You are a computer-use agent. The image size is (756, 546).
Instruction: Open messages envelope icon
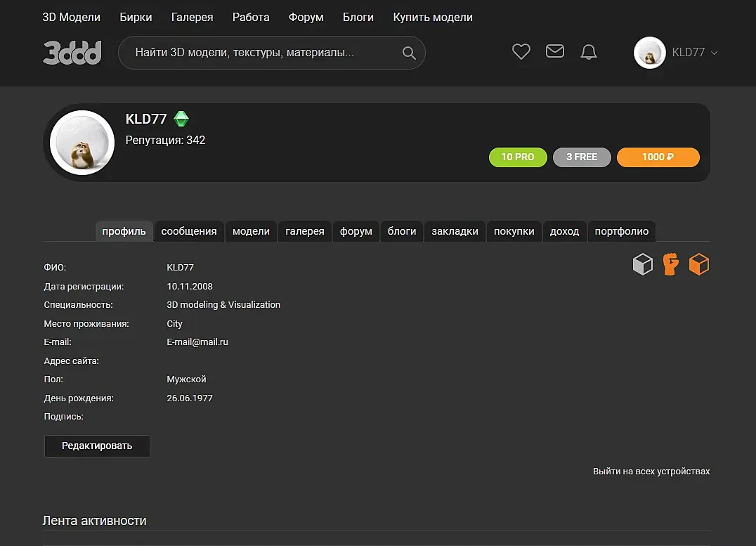point(555,51)
